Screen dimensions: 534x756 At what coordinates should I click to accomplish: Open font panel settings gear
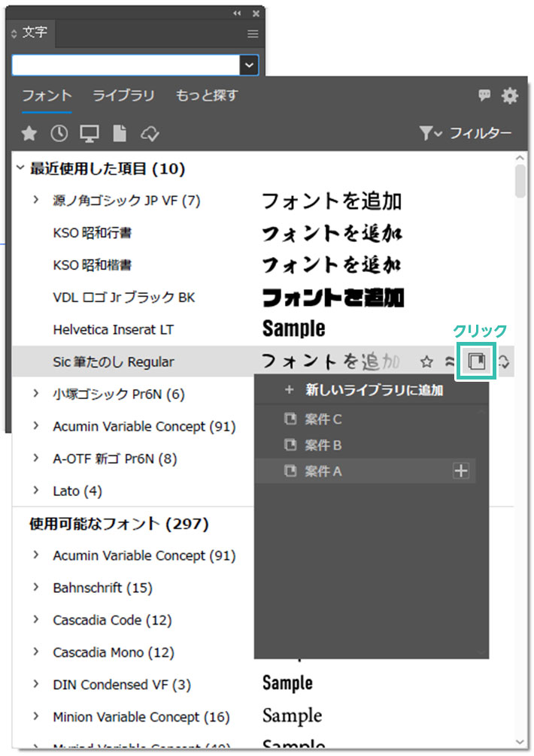pos(510,95)
